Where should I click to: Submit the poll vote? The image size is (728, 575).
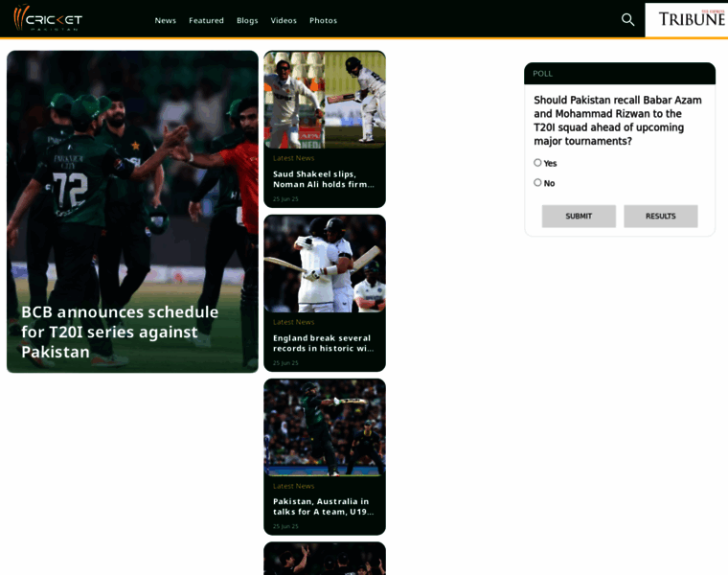[x=579, y=216]
